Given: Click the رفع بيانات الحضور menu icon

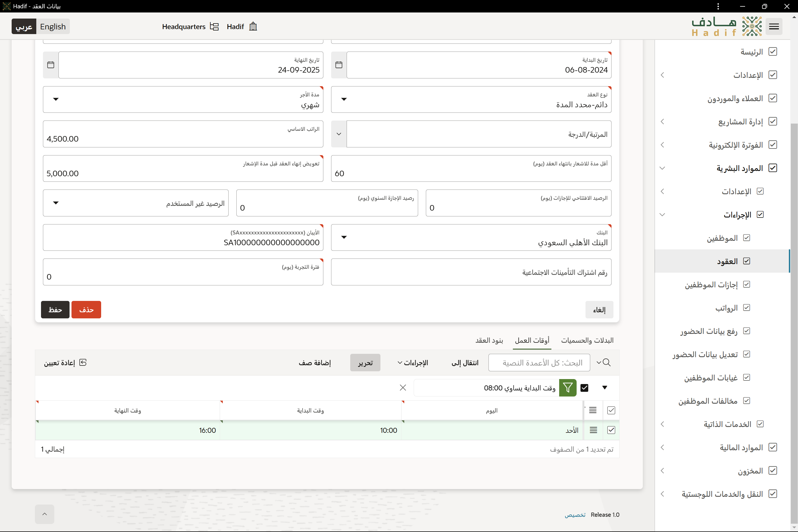Looking at the screenshot, I should [746, 331].
